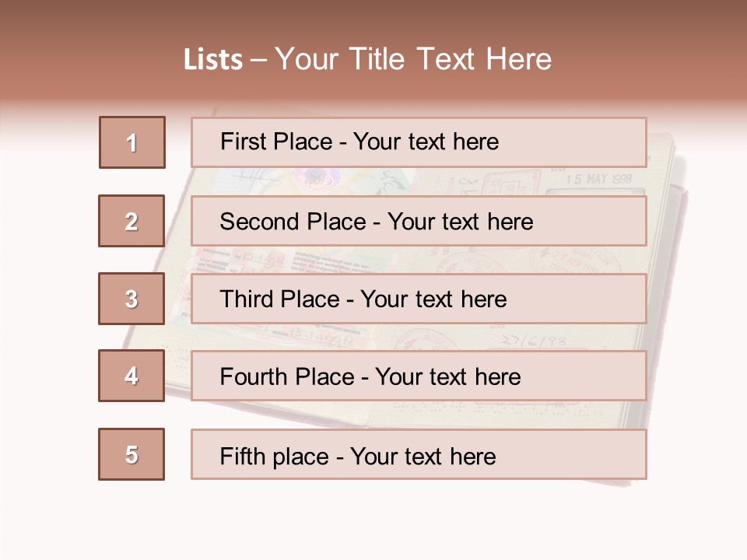
Task: Click the brown header banner above title
Action: pos(373,19)
